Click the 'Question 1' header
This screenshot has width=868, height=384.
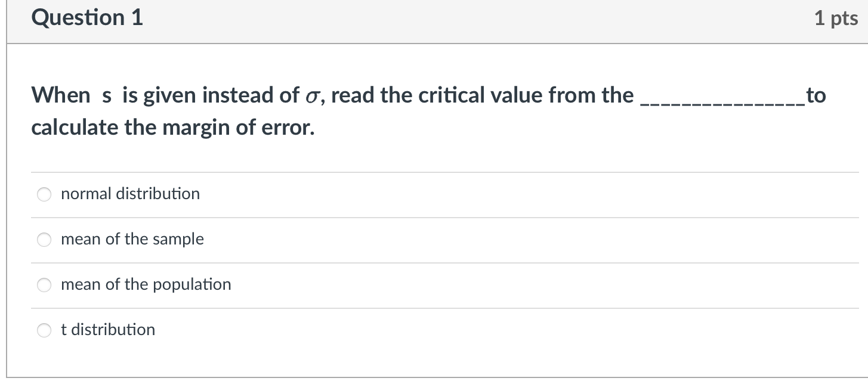pos(86,17)
